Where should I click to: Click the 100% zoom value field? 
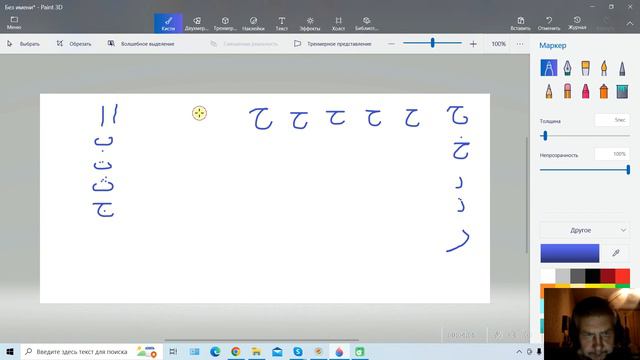click(x=498, y=44)
